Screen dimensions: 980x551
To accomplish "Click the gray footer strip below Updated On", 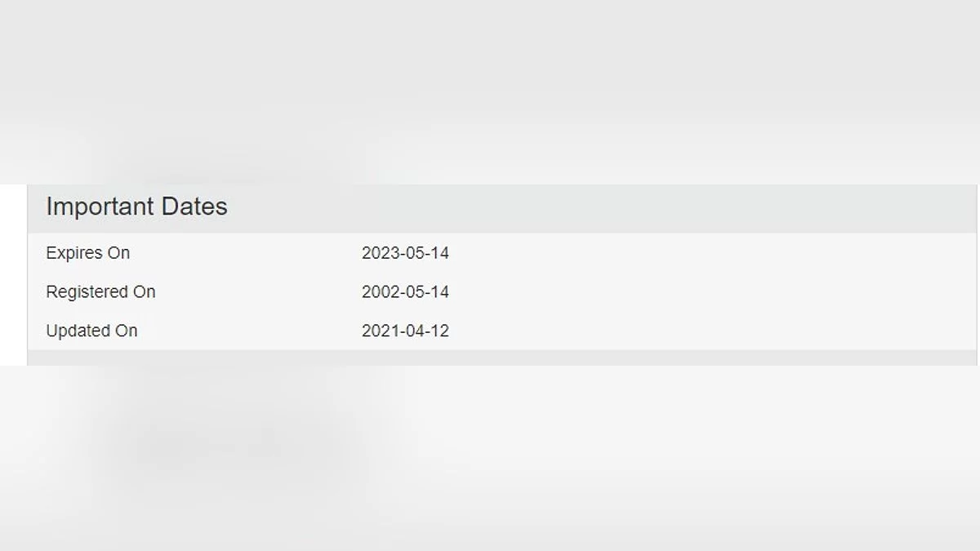I will click(501, 358).
